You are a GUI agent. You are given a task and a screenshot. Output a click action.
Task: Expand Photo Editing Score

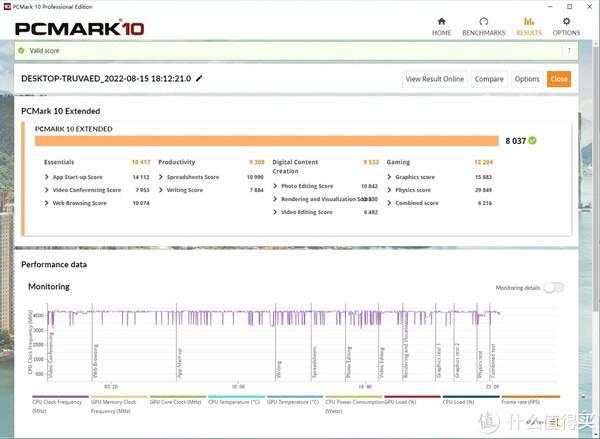pyautogui.click(x=275, y=186)
